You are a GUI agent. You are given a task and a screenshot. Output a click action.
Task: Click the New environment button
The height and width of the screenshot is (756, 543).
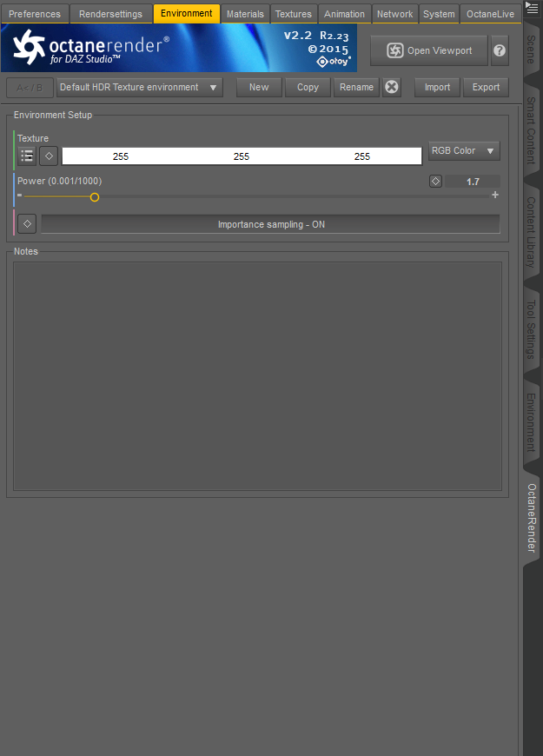[259, 87]
